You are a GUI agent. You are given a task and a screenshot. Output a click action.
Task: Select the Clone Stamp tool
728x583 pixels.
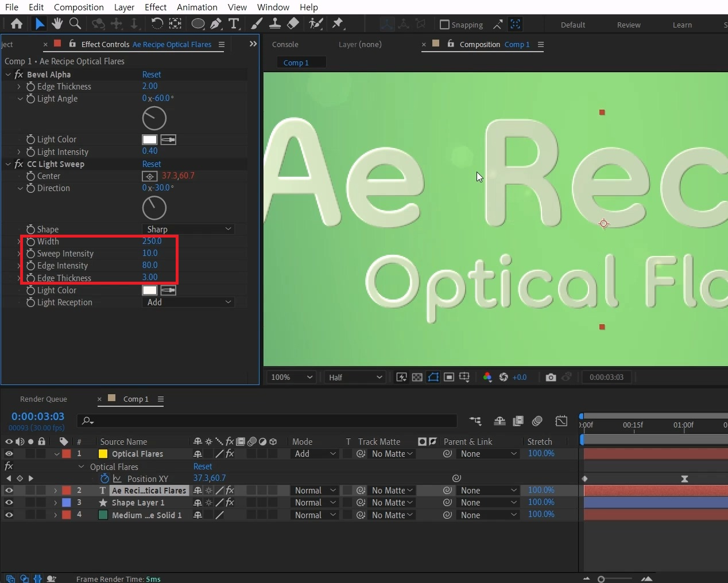tap(275, 24)
